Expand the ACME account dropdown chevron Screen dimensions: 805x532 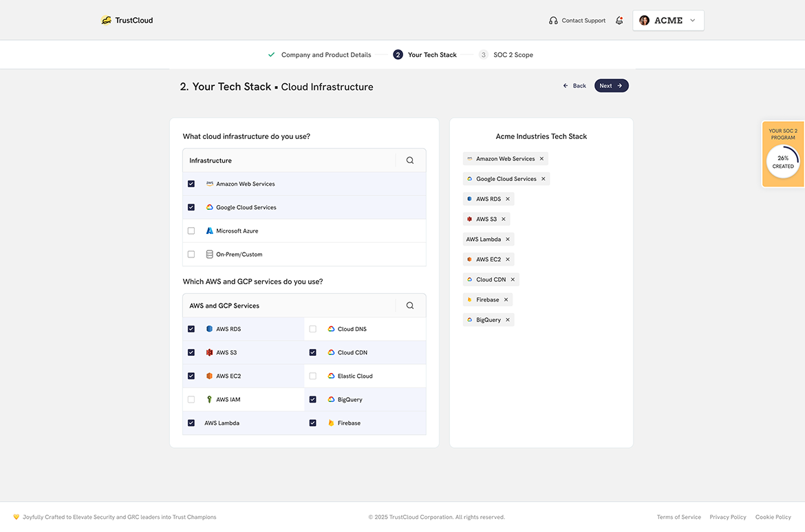click(x=693, y=21)
